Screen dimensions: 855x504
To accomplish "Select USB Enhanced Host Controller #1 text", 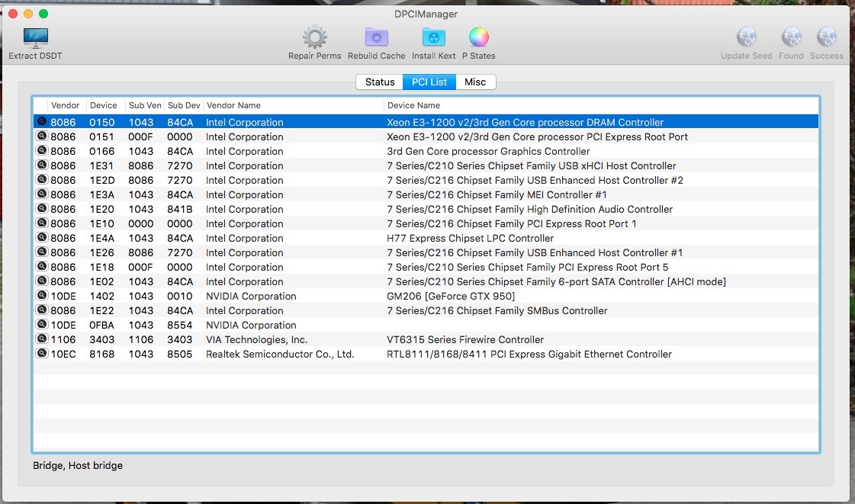I will click(535, 253).
